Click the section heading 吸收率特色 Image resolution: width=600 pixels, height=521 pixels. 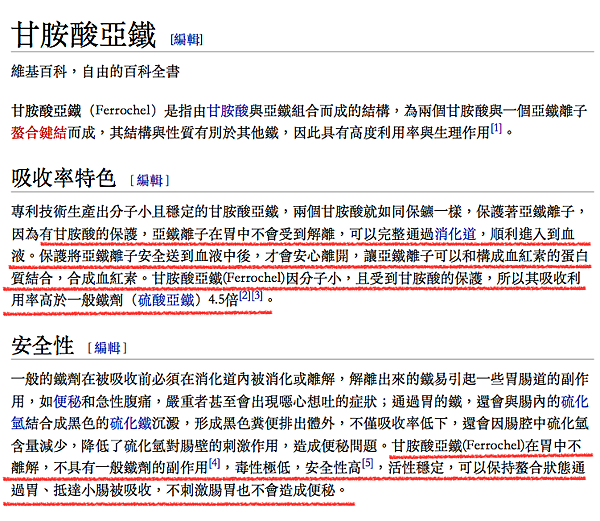click(64, 178)
